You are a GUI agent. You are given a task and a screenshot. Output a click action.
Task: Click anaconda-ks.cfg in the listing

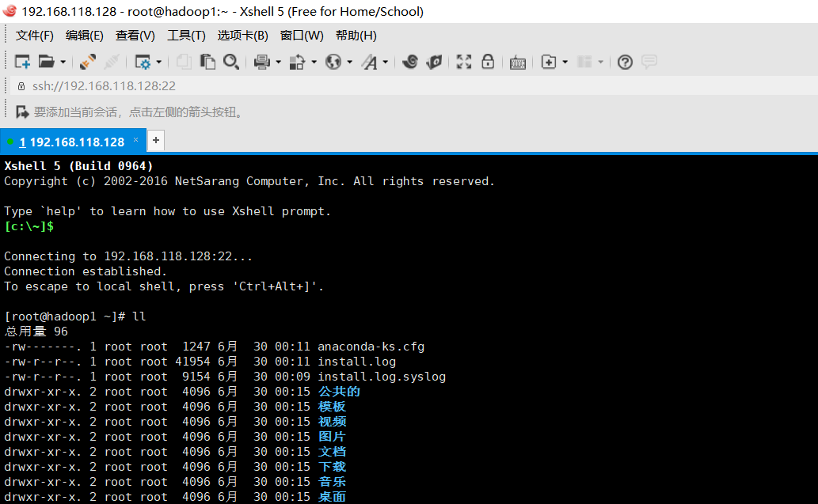click(371, 347)
